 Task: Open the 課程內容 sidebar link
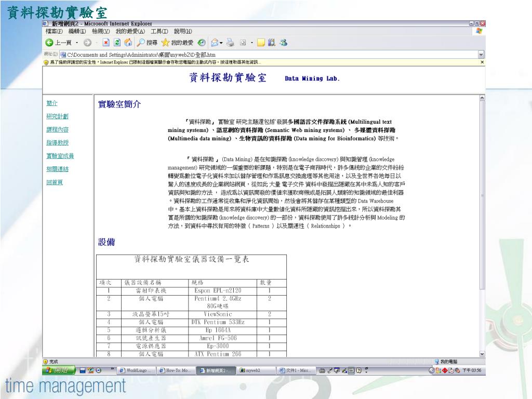click(57, 129)
